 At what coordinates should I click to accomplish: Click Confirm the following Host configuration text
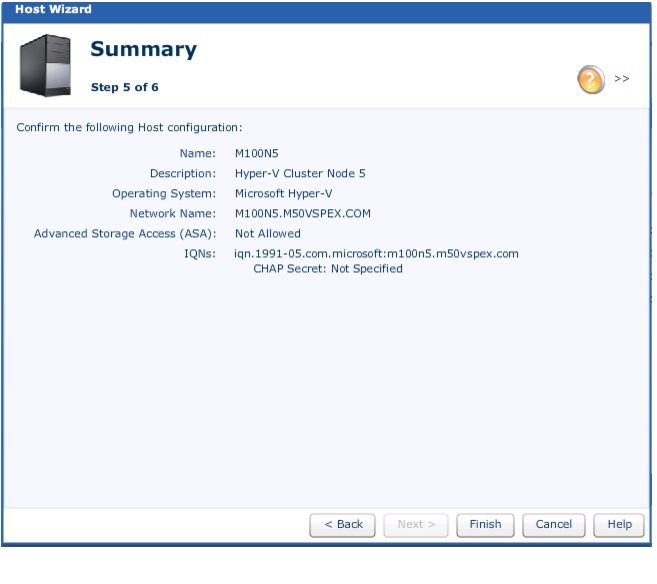pyautogui.click(x=129, y=127)
